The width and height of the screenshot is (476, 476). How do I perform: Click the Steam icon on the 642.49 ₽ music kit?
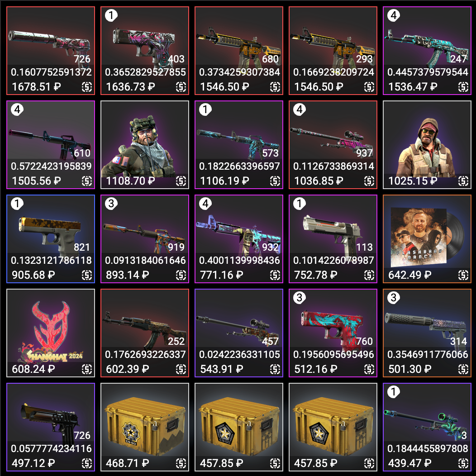(x=463, y=276)
